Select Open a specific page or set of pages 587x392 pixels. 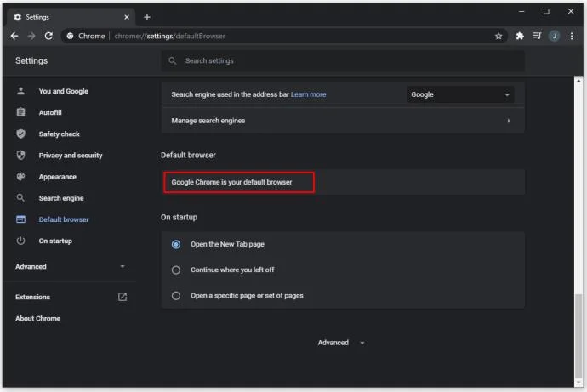tap(176, 296)
